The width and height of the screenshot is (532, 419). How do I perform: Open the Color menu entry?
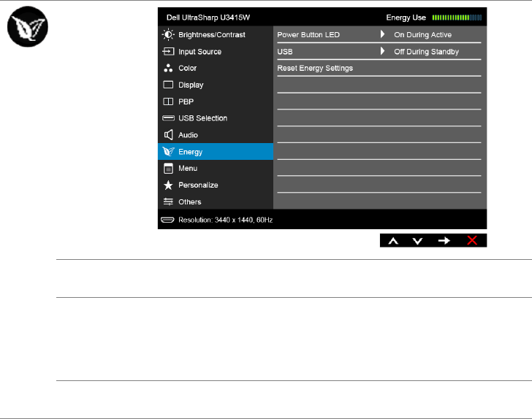pos(216,68)
